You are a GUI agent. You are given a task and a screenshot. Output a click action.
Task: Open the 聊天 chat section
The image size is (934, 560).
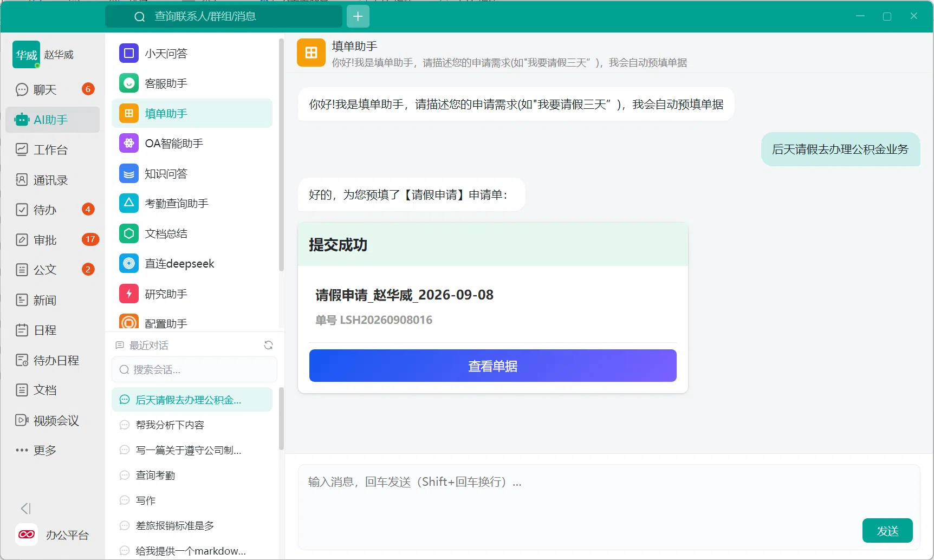(x=53, y=89)
